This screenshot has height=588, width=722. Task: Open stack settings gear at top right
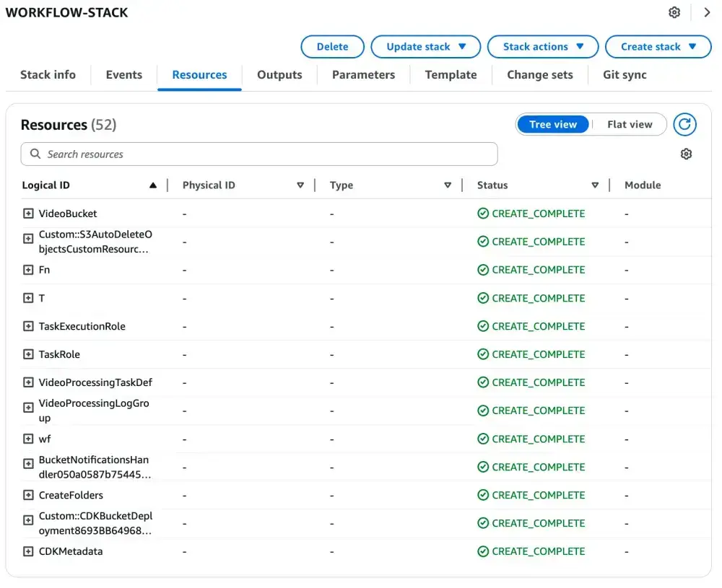(x=674, y=13)
